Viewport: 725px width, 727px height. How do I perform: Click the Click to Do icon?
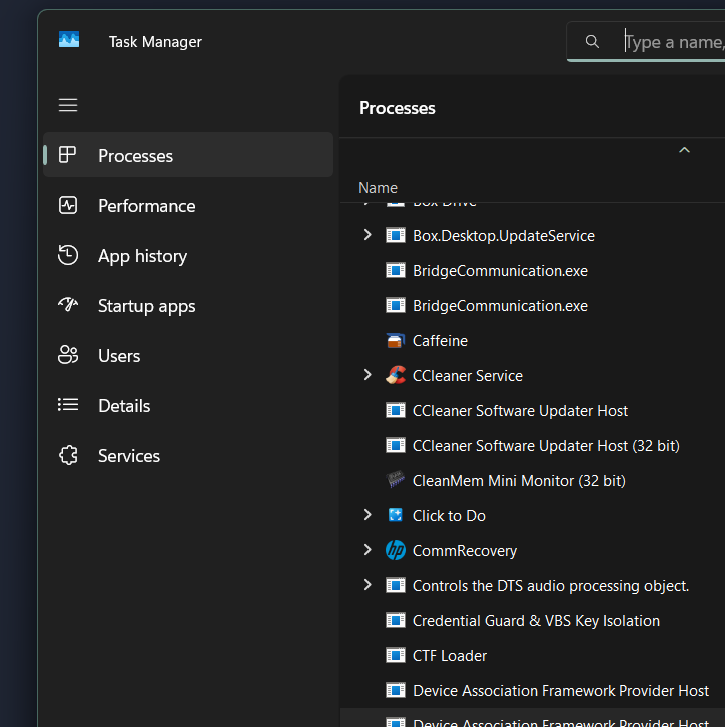pos(395,515)
